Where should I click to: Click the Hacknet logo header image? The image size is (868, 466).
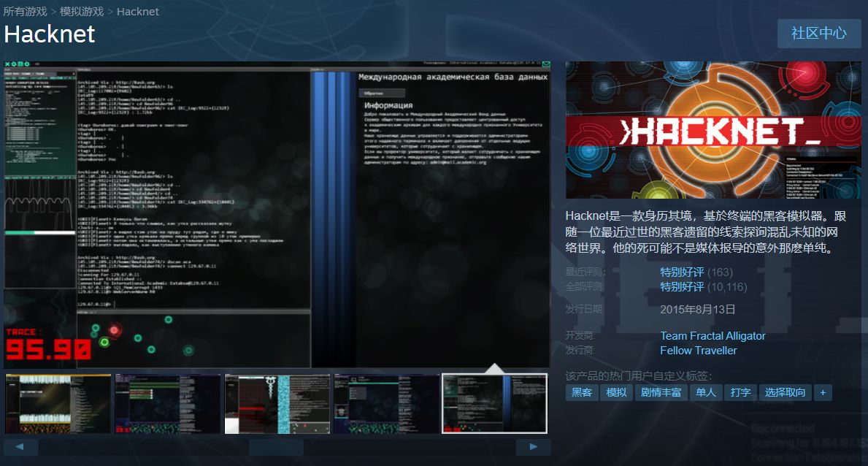pos(713,130)
